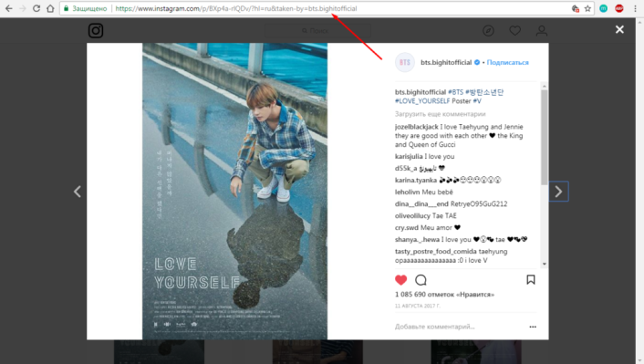
Task: Open karina.tyanka commenter profile
Action: [416, 181]
